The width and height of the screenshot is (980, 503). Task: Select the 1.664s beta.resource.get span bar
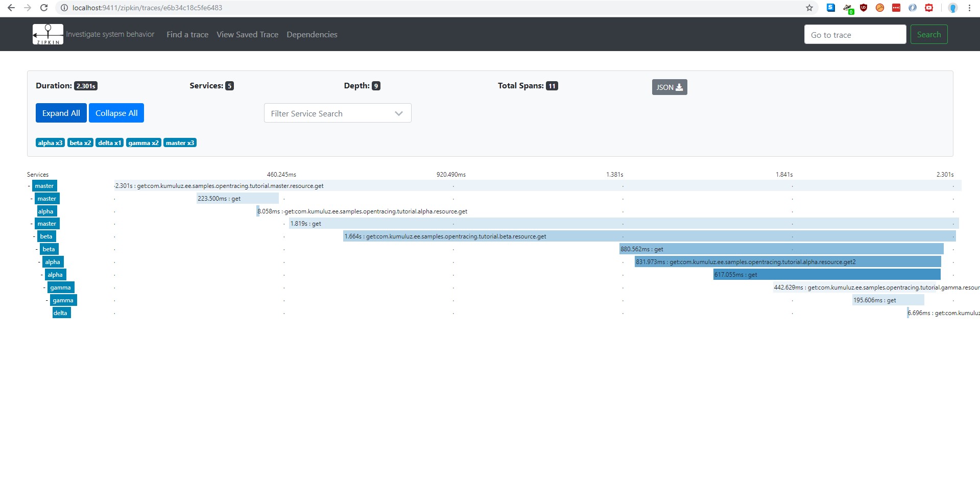coord(650,236)
